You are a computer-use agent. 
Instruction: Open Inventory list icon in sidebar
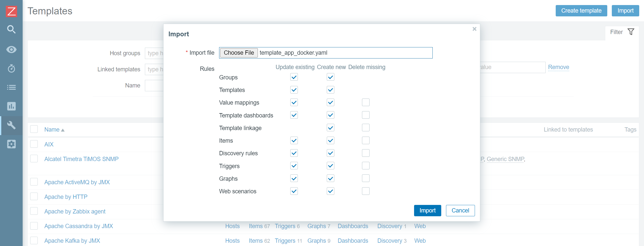click(x=11, y=87)
